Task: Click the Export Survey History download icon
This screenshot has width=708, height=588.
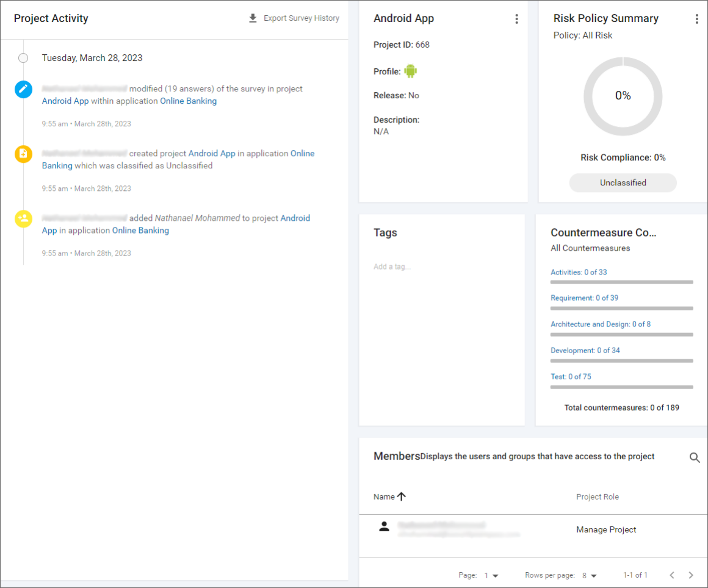Action: point(253,18)
